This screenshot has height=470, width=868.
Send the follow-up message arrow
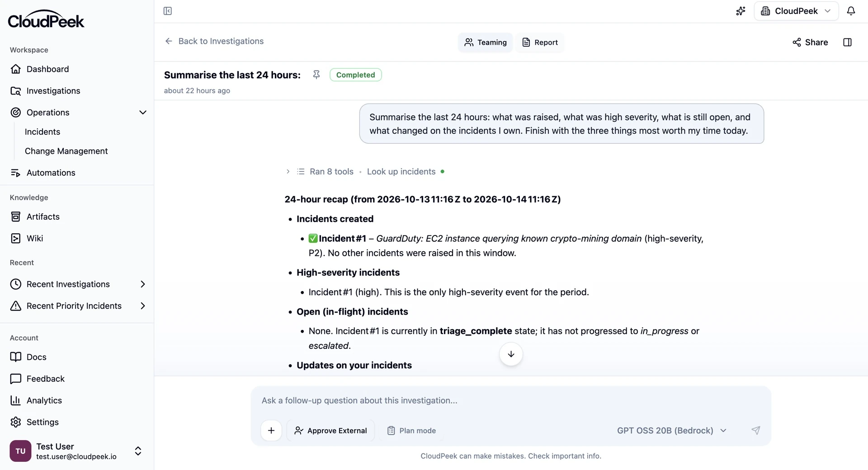[x=755, y=430]
